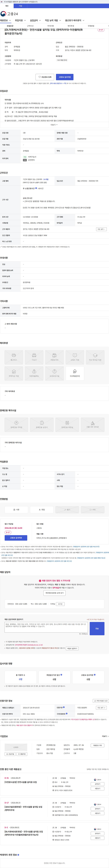Click the 관심기업 button
109x868 pixels.
10,754
